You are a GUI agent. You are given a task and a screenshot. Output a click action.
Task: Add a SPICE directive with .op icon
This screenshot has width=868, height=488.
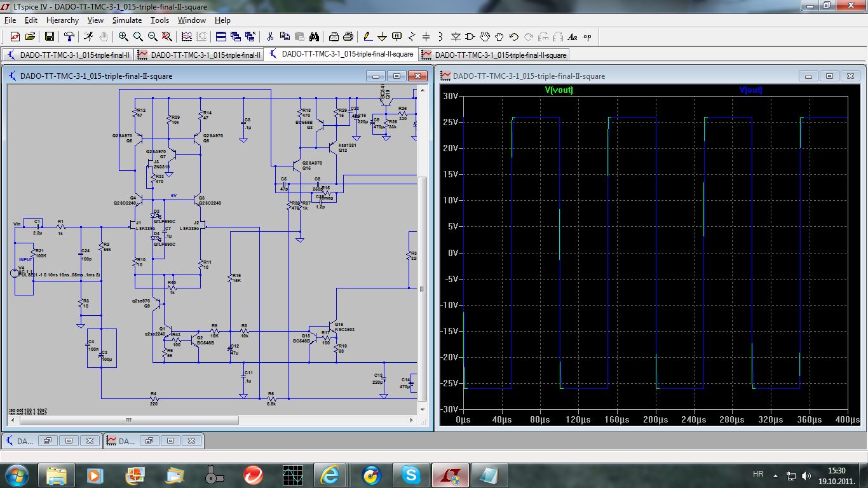[x=587, y=36]
